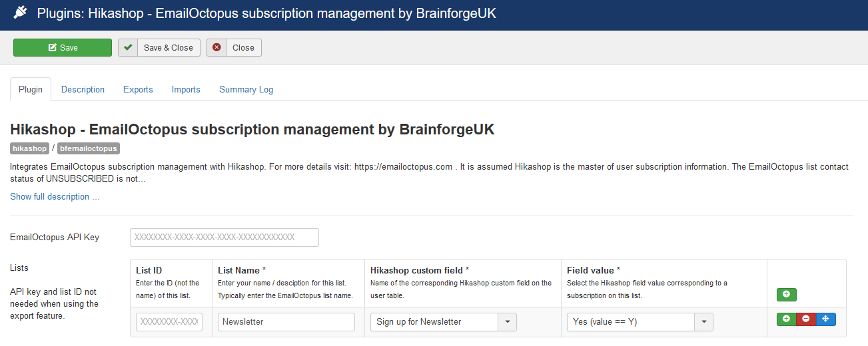Select the Plugin tab
The image size is (868, 346).
pyautogui.click(x=31, y=89)
